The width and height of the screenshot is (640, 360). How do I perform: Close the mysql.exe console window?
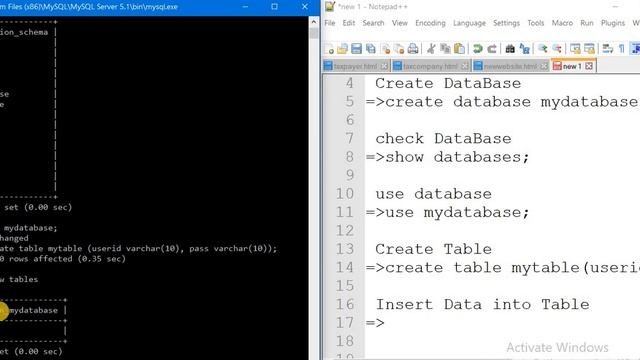coord(304,7)
